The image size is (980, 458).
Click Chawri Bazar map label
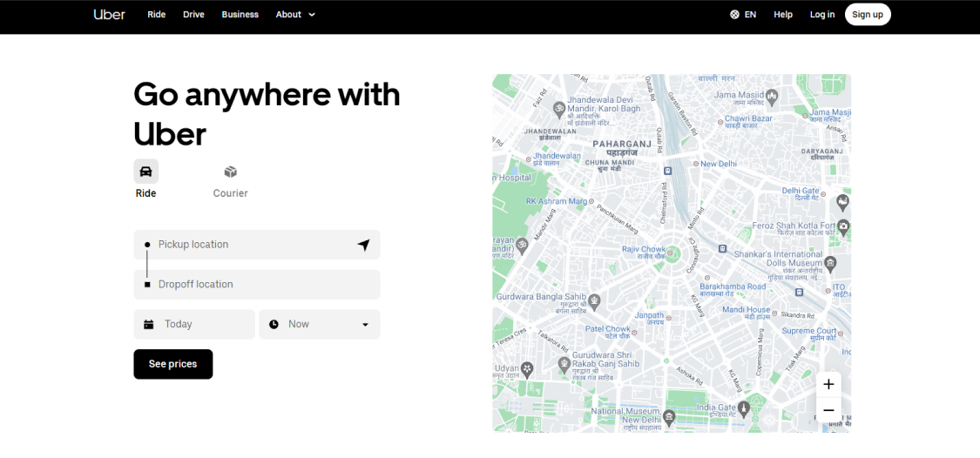pos(748,118)
